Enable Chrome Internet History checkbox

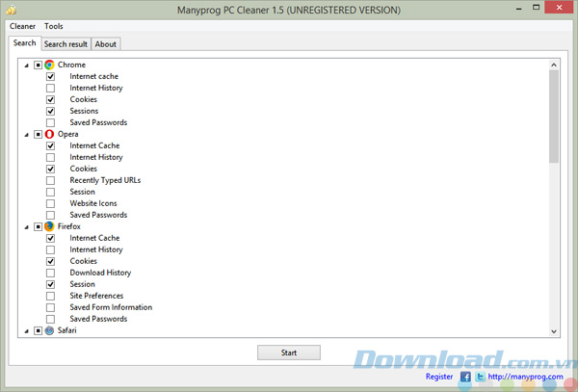tap(50, 88)
